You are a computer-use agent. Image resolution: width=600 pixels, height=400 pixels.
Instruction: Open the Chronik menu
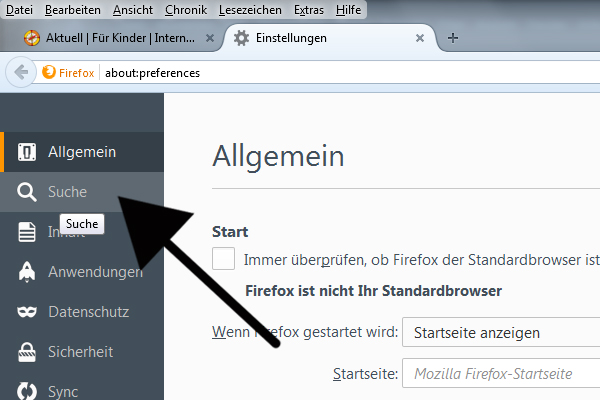point(185,9)
